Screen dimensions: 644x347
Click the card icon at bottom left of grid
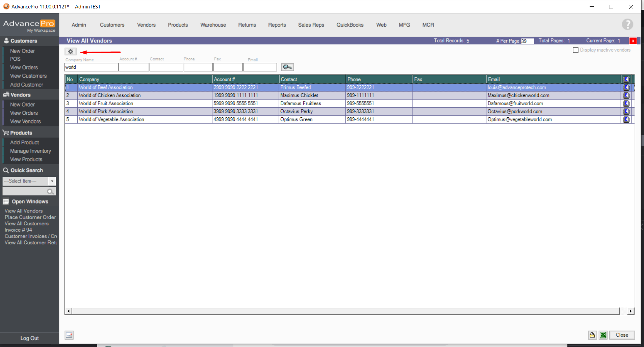pos(69,335)
